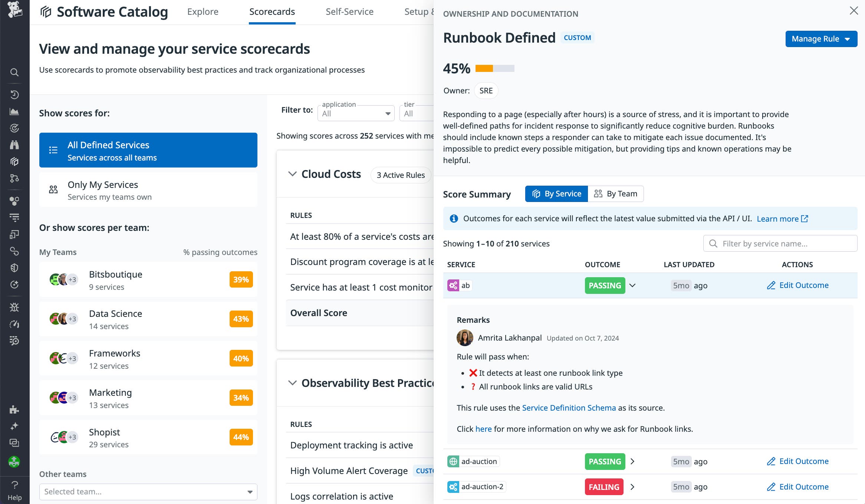865x504 pixels.
Task: Click Edit Outcome for the ab service
Action: click(797, 285)
